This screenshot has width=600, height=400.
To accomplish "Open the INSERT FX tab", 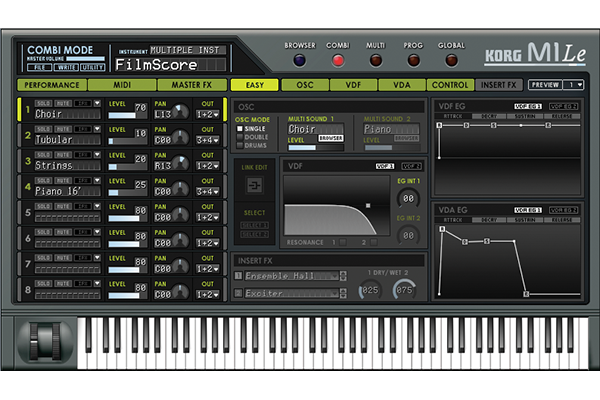I will pos(499,85).
